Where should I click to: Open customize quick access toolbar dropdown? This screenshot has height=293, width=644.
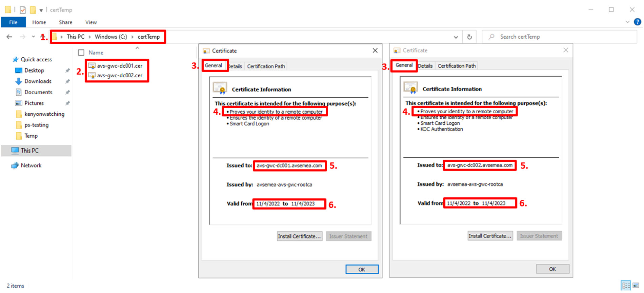(41, 10)
